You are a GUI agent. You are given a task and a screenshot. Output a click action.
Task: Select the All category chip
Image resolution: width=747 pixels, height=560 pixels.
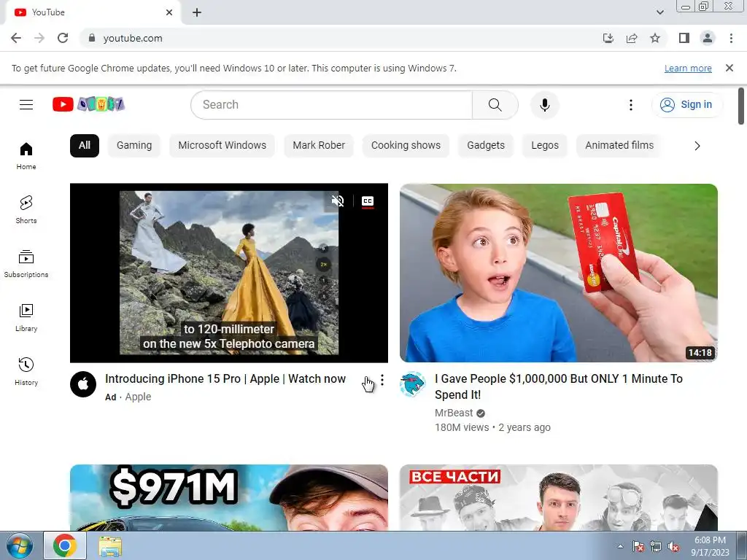[85, 145]
